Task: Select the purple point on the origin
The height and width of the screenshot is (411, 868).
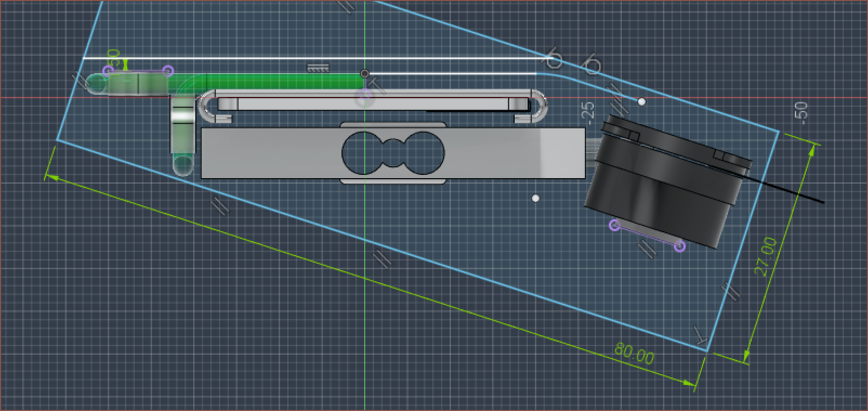Action: 365,97
